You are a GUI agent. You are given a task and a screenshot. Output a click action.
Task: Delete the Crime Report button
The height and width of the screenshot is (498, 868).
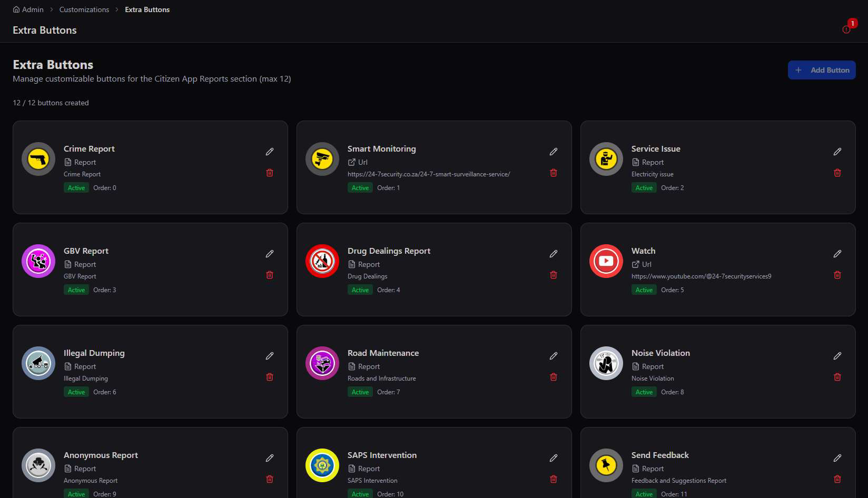(270, 173)
